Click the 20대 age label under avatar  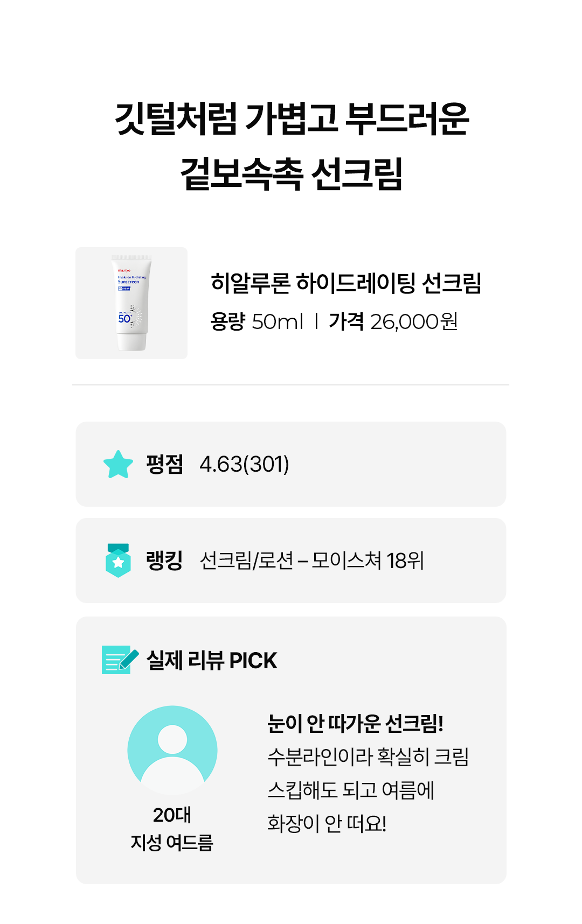click(172, 815)
